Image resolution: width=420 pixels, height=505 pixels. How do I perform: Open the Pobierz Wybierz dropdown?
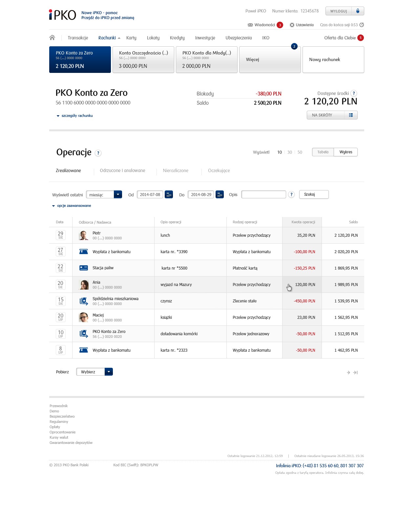pyautogui.click(x=94, y=372)
